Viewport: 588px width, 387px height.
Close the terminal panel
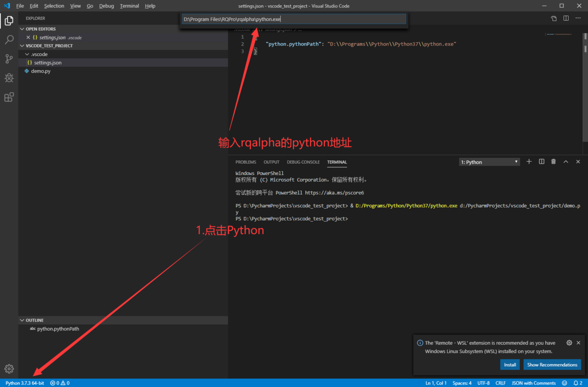click(578, 162)
